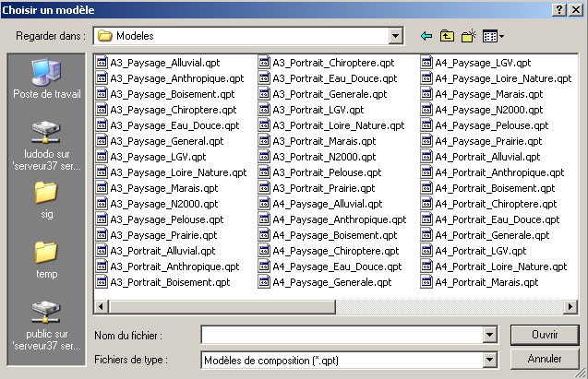Screen dimensions: 588x379
Task: Select A3_Paysage_Alluvial.qpt file
Action: point(164,63)
